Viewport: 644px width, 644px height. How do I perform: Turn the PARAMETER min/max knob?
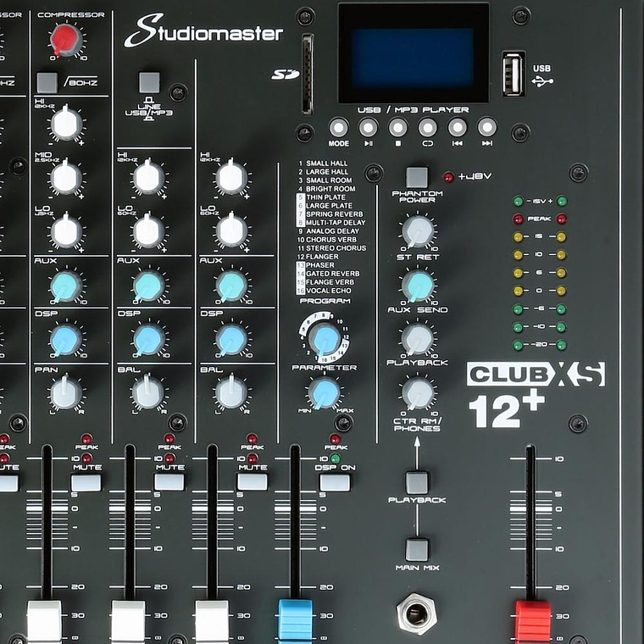click(325, 393)
